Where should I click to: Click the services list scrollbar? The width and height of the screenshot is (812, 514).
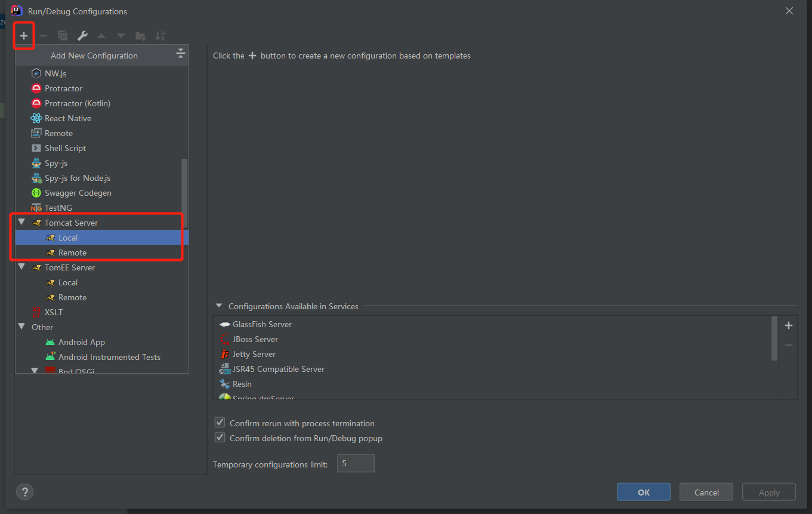pos(774,338)
